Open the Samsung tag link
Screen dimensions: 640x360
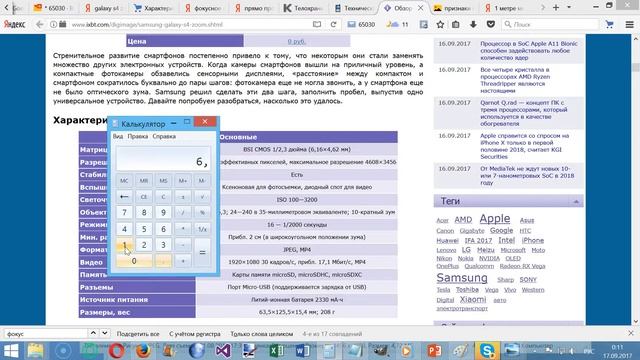(x=462, y=278)
